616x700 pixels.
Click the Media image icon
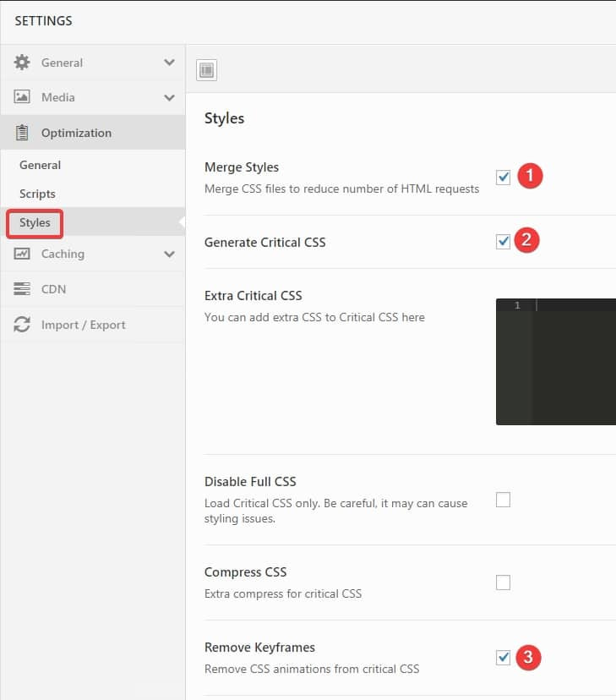pyautogui.click(x=22, y=97)
